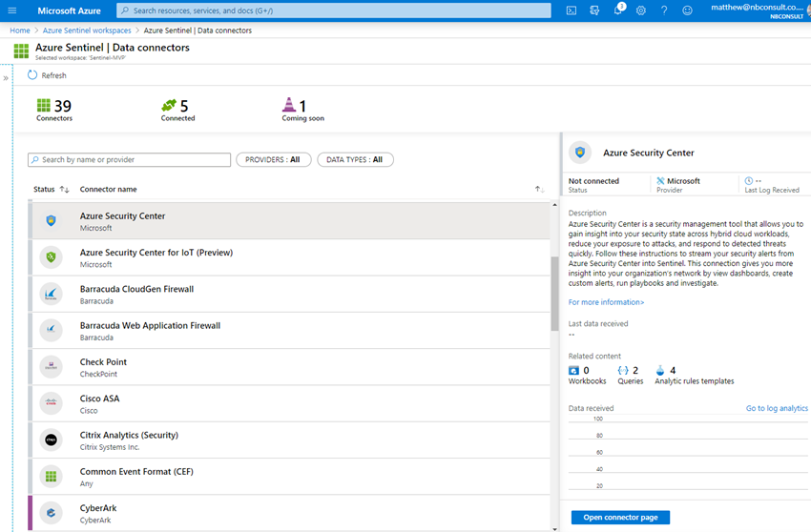Click the Cisco ASA connector icon

(51, 402)
